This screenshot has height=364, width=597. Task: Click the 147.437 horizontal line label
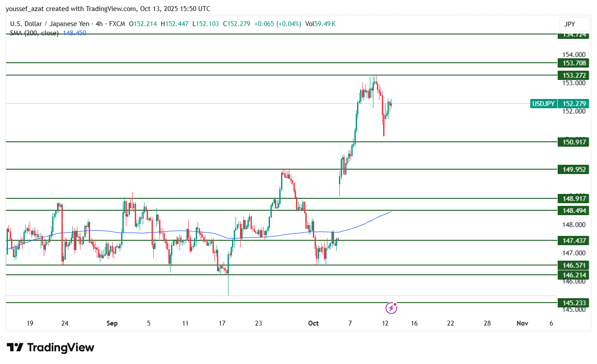[574, 240]
